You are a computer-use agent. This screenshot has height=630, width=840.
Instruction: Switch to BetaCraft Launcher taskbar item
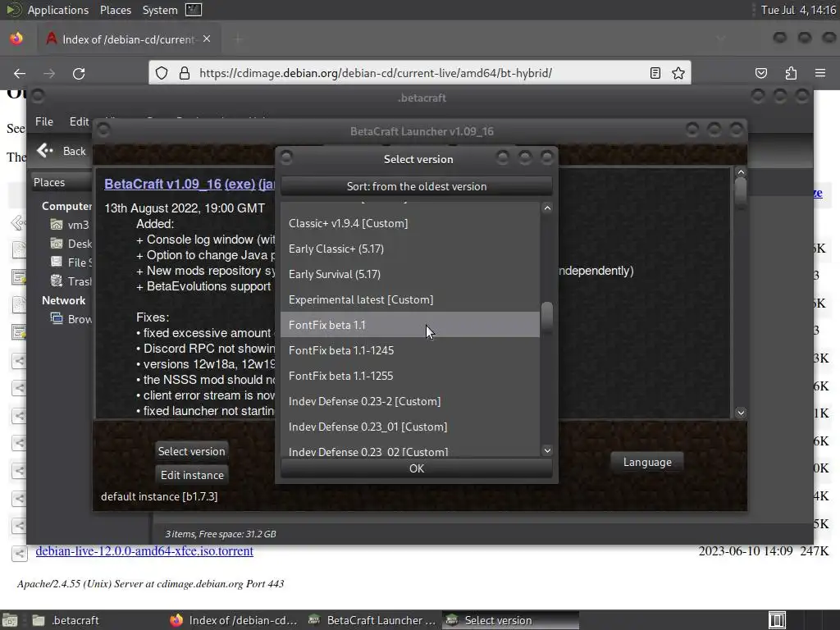[372, 620]
